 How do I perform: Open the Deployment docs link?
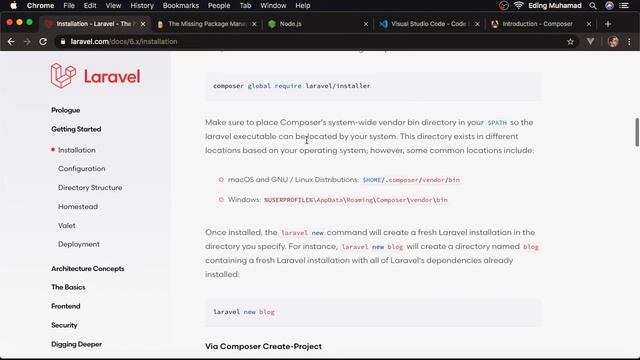click(78, 244)
